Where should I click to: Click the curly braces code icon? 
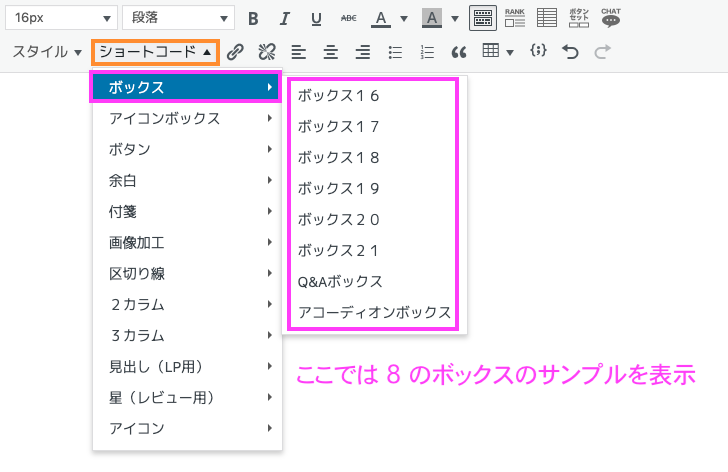[x=538, y=51]
